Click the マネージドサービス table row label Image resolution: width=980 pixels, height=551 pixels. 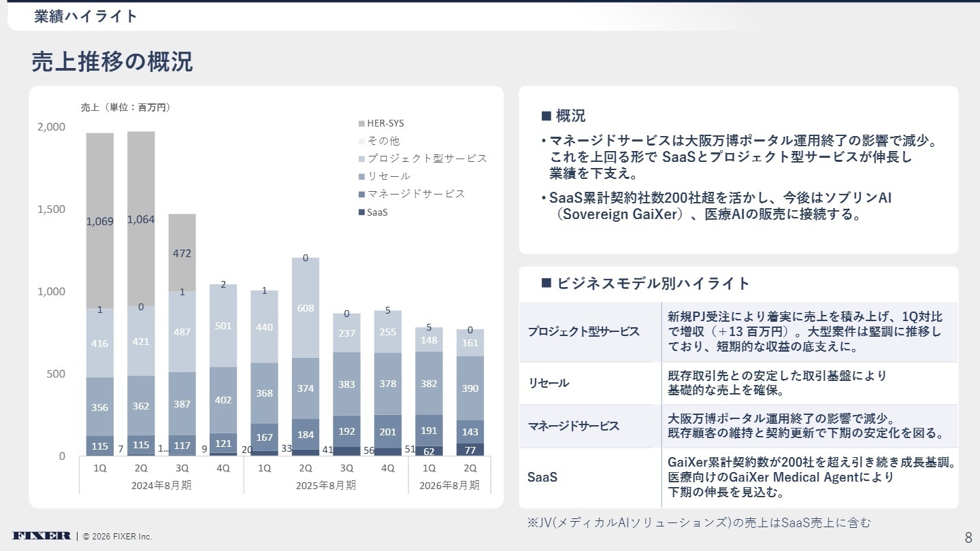pos(574,427)
